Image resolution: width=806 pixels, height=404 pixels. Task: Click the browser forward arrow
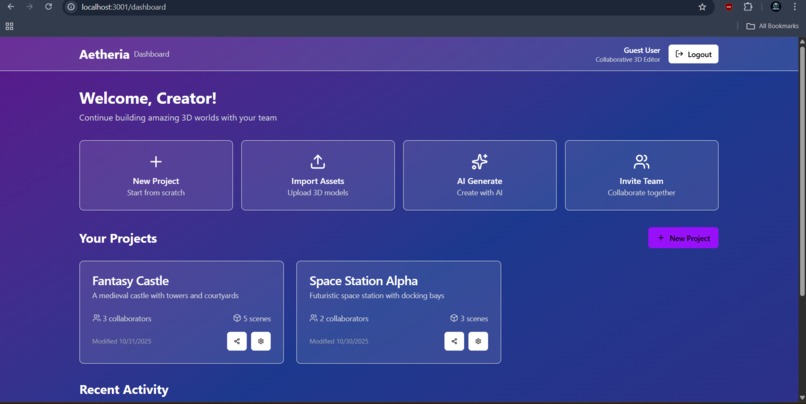pos(29,7)
